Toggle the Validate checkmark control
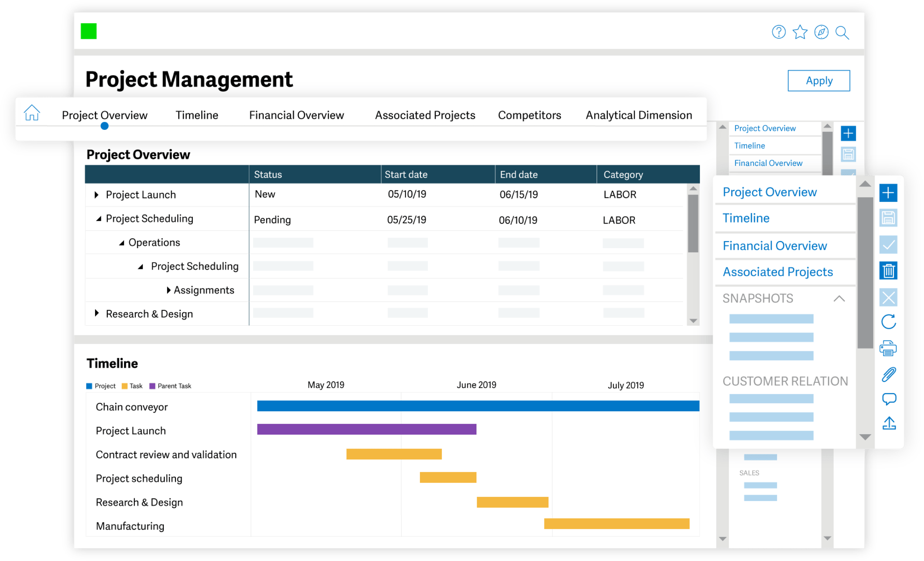The image size is (924, 561). pyautogui.click(x=889, y=245)
